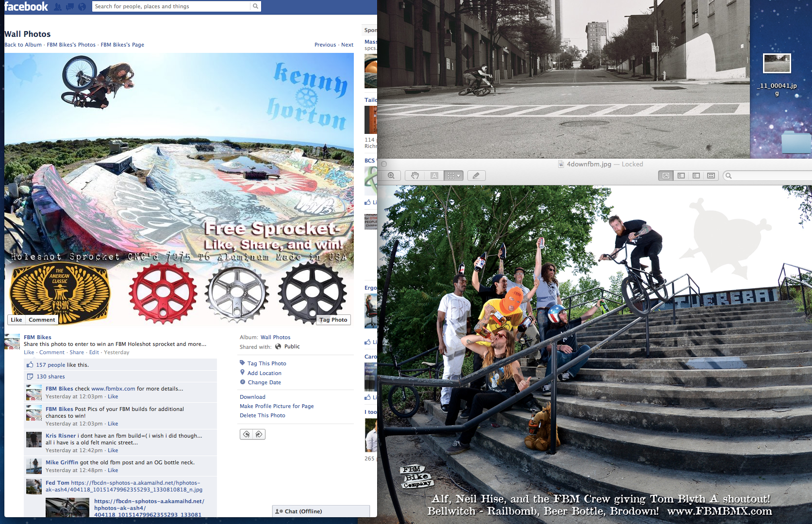812x524 pixels.
Task: Click Change Date link
Action: click(265, 382)
